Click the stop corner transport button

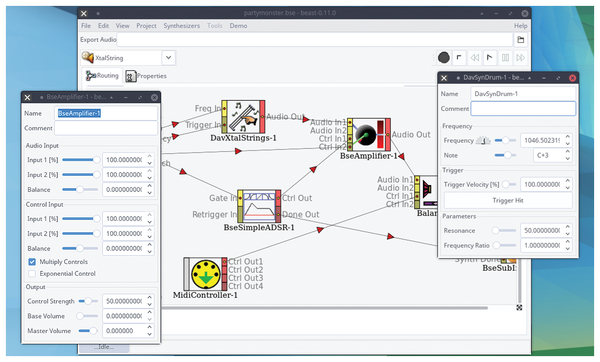(459, 58)
